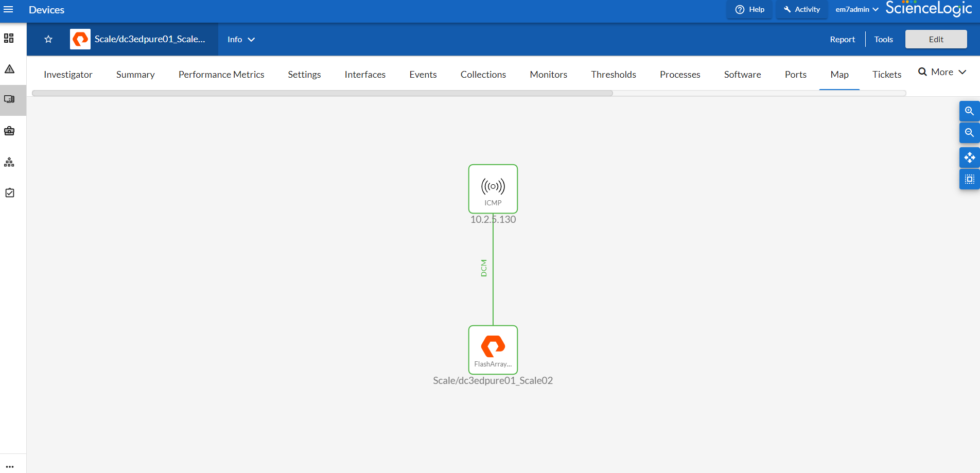This screenshot has width=980, height=473.
Task: Click the Pure Storage device logo in header
Action: (x=80, y=39)
